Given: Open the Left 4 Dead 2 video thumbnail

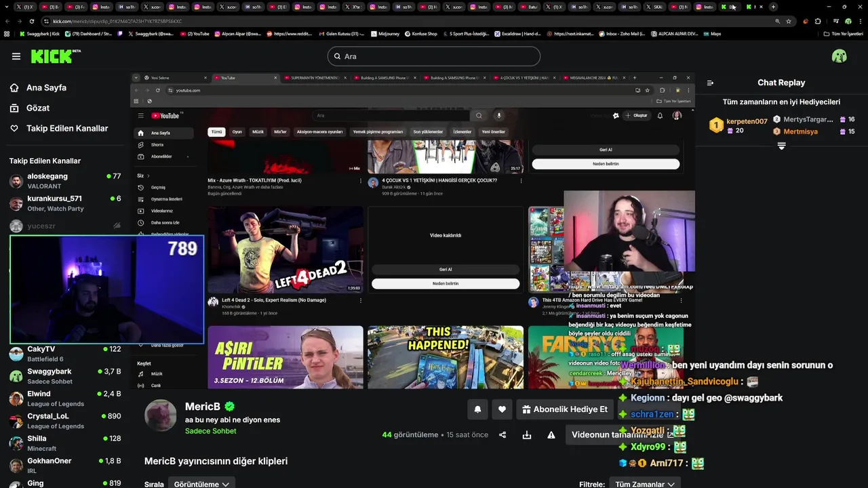Looking at the screenshot, I should [x=285, y=249].
